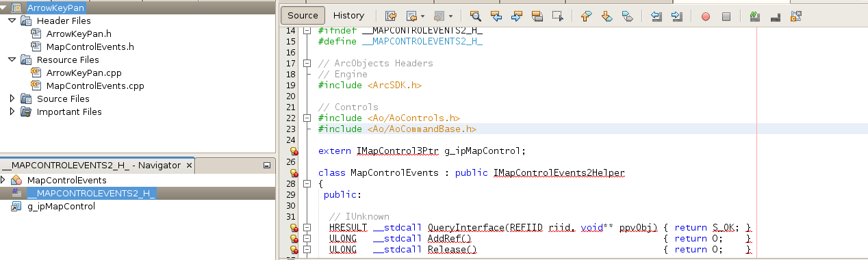This screenshot has height=260, width=868.
Task: Select ArrowKeyPan project root node
Action: click(x=56, y=8)
